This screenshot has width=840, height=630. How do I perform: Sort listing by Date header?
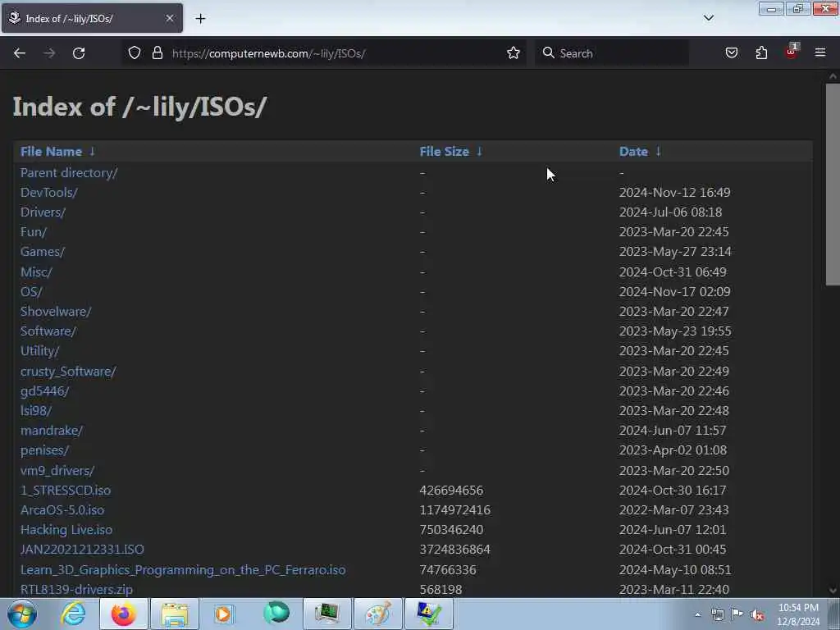(633, 152)
